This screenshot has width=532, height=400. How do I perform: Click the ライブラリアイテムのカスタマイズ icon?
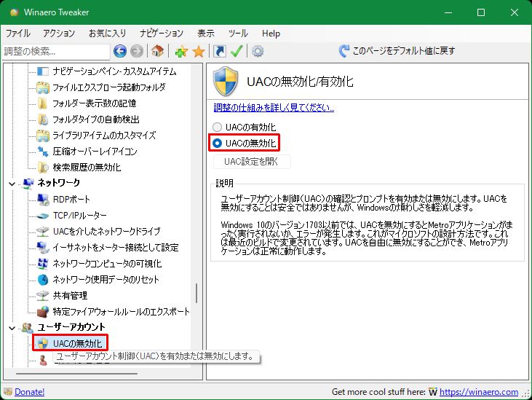(43, 136)
